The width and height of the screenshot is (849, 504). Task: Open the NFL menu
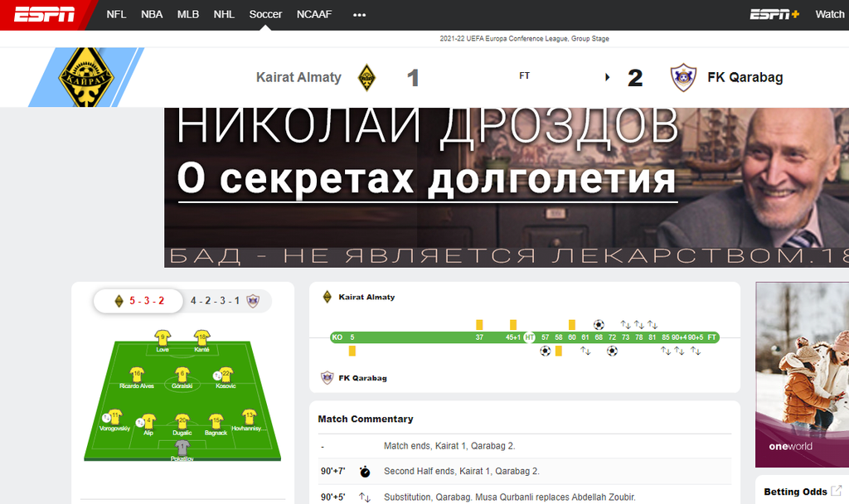[116, 15]
